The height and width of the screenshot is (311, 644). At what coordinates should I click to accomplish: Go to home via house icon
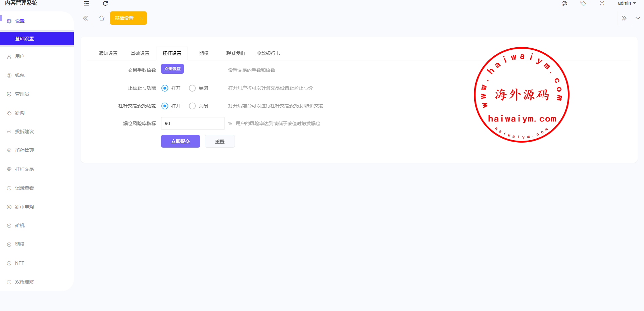point(102,18)
